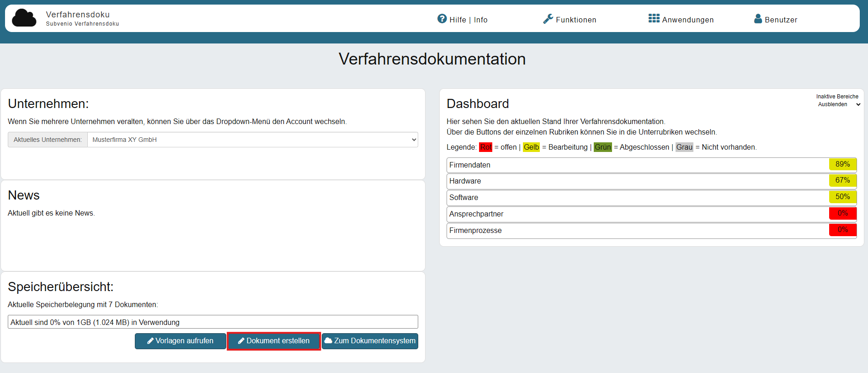
Task: Click the wrench Funktionen icon
Action: pos(548,19)
